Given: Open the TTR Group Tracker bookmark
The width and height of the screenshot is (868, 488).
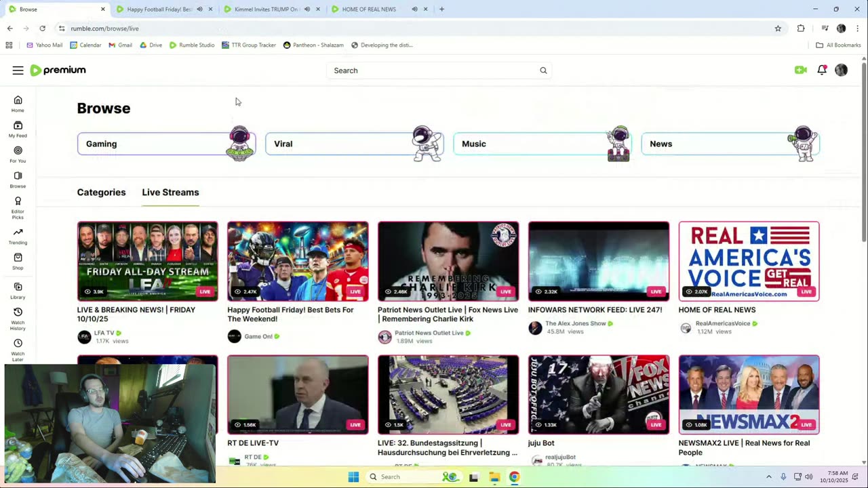Looking at the screenshot, I should pos(249,45).
